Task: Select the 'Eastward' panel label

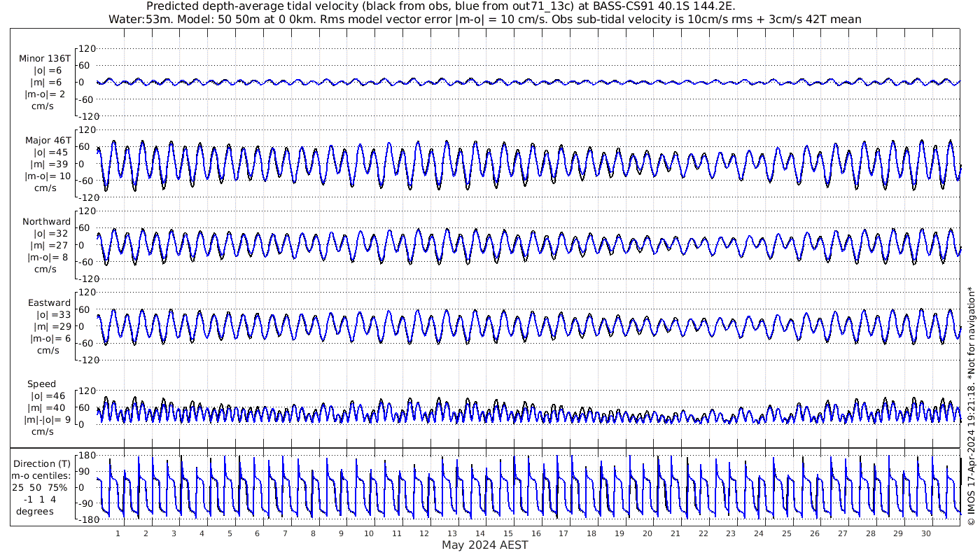Action: (49, 303)
